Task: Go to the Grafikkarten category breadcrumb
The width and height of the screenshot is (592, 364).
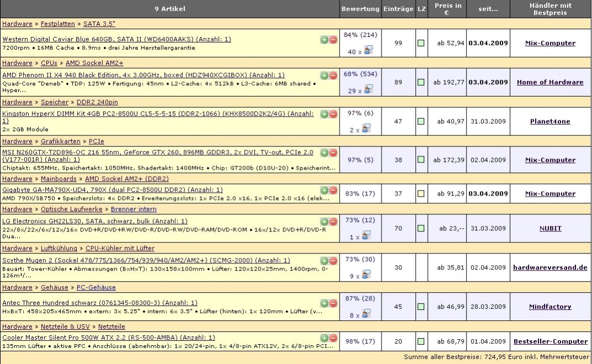Action: point(60,141)
